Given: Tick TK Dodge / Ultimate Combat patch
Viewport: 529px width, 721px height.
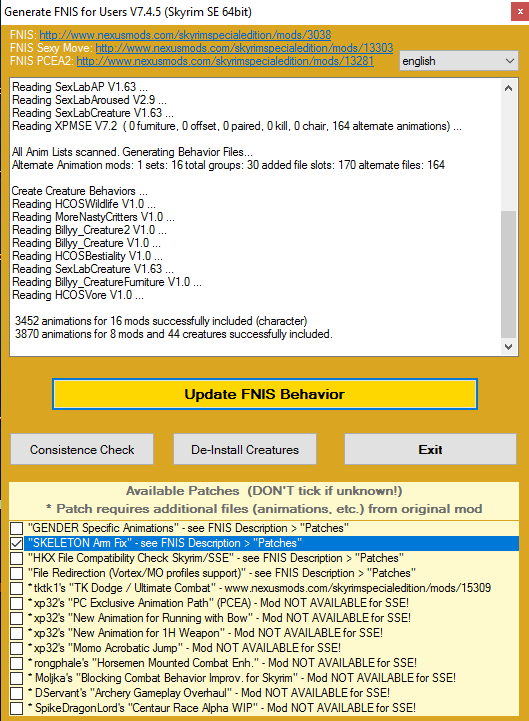Looking at the screenshot, I should [x=17, y=588].
